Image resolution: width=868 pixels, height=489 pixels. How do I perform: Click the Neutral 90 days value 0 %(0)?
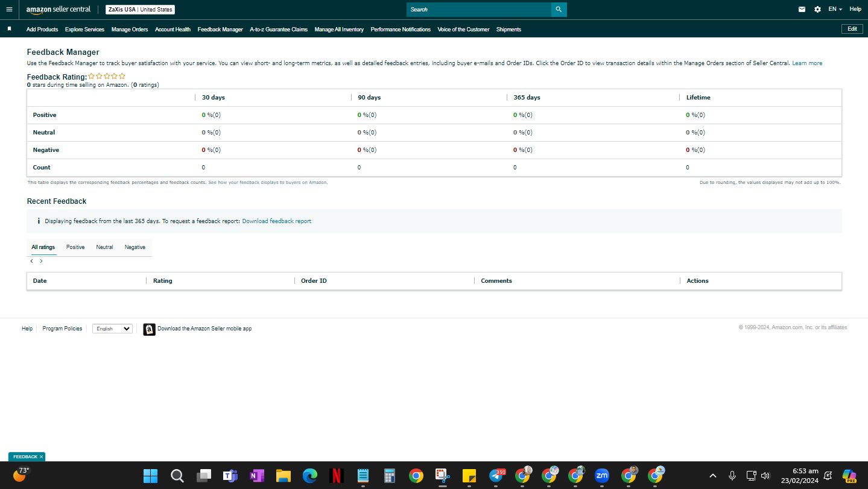367,133
